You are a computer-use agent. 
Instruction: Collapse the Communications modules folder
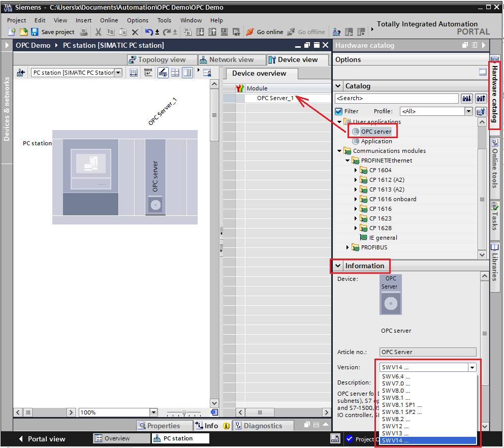[x=339, y=151]
